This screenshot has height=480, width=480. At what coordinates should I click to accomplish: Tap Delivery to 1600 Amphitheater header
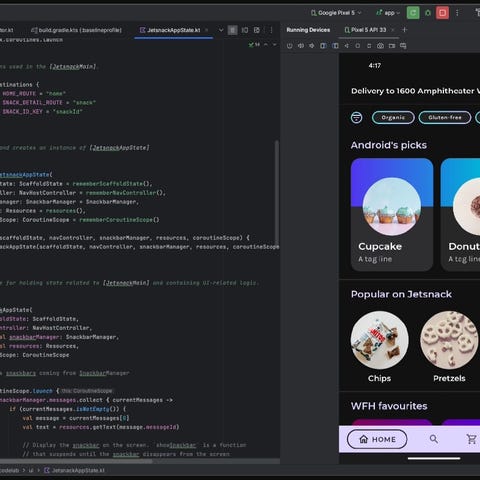tap(415, 91)
